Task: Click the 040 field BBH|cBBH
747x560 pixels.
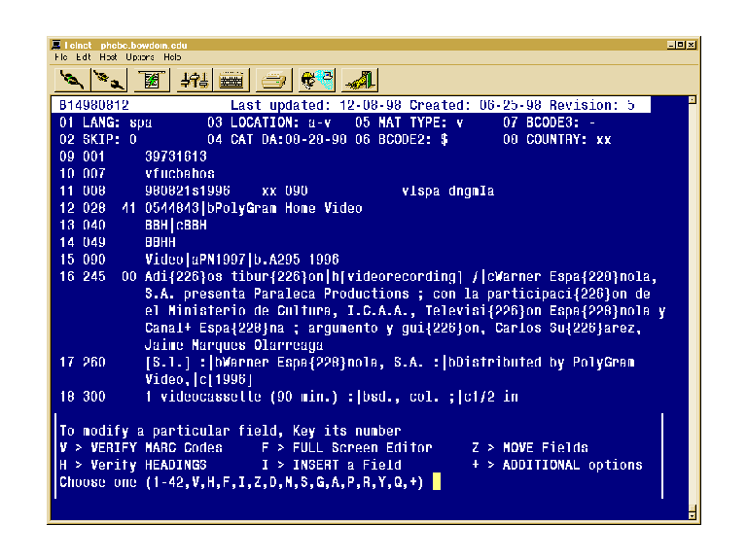Action: coord(176,226)
